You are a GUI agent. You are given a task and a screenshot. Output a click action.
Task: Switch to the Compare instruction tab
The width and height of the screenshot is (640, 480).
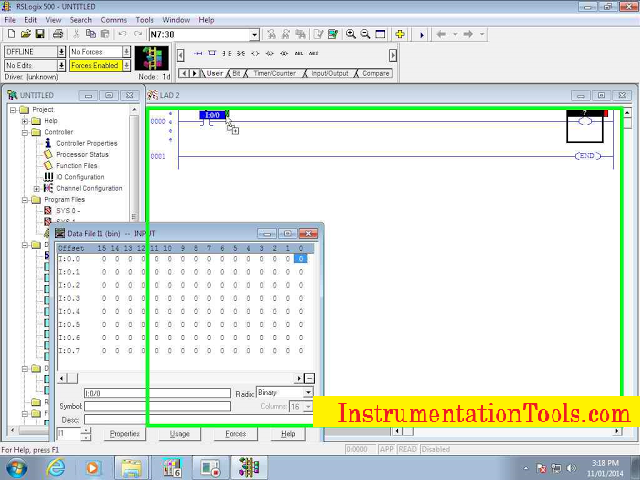(376, 73)
